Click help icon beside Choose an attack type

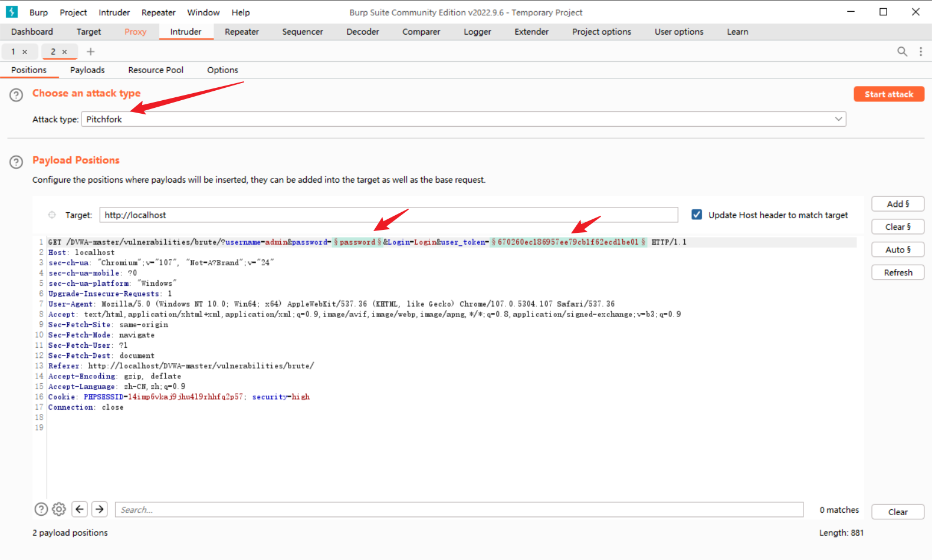(17, 95)
